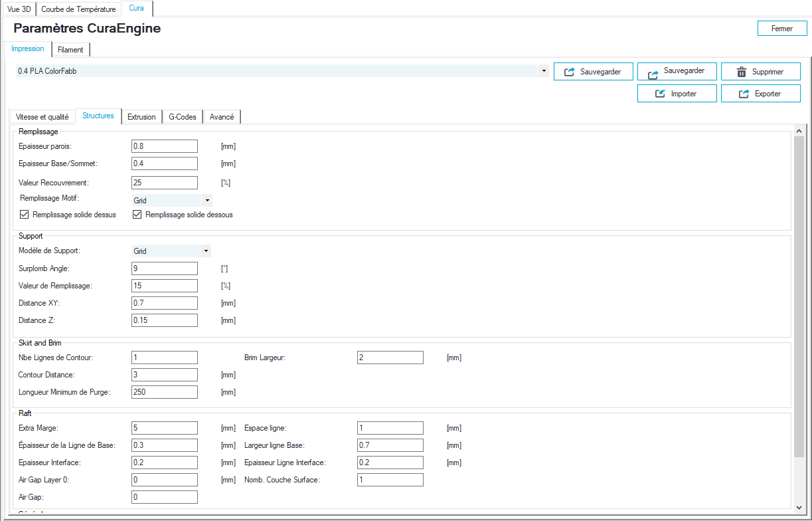Click the Exporter arrow icon
The image size is (812, 521).
[744, 94]
